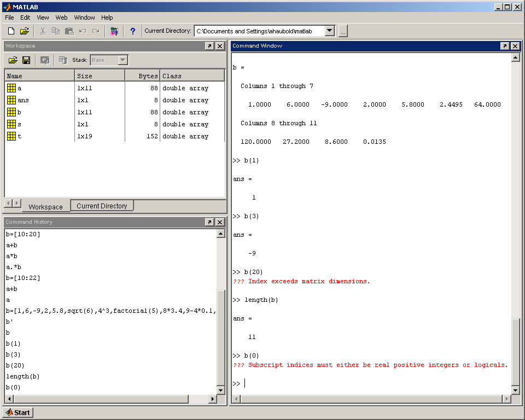Select 'b=[10:22]' in Command History

[23, 278]
